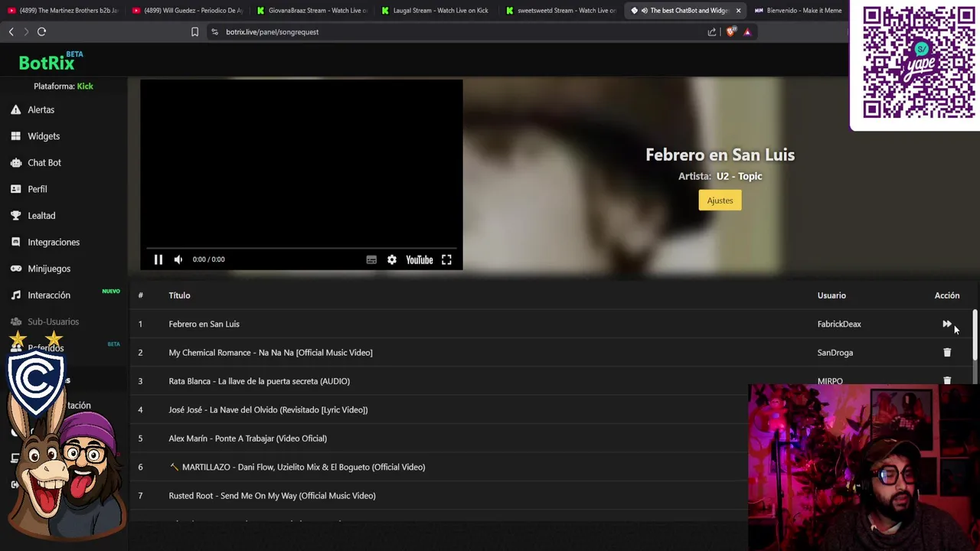Image resolution: width=980 pixels, height=551 pixels.
Task: Toggle subtitles in the video player
Action: pyautogui.click(x=371, y=259)
